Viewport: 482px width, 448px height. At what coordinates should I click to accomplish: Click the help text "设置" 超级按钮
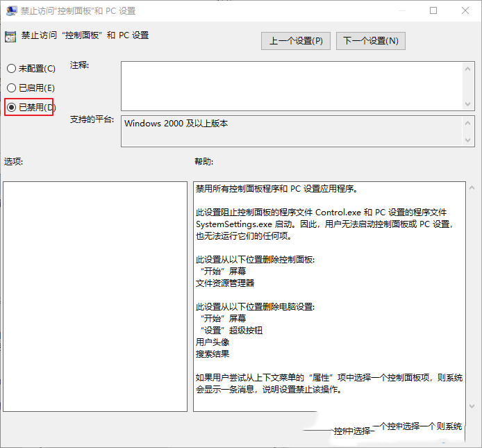click(x=231, y=331)
